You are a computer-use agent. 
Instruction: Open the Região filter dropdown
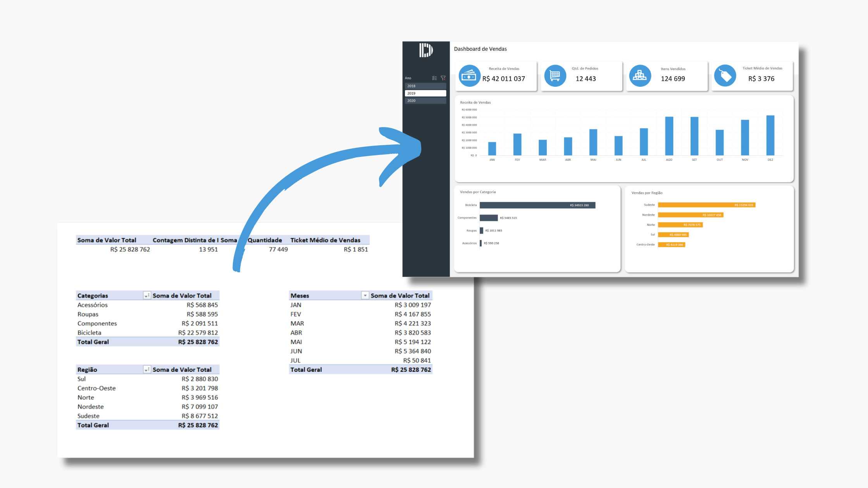pyautogui.click(x=147, y=369)
